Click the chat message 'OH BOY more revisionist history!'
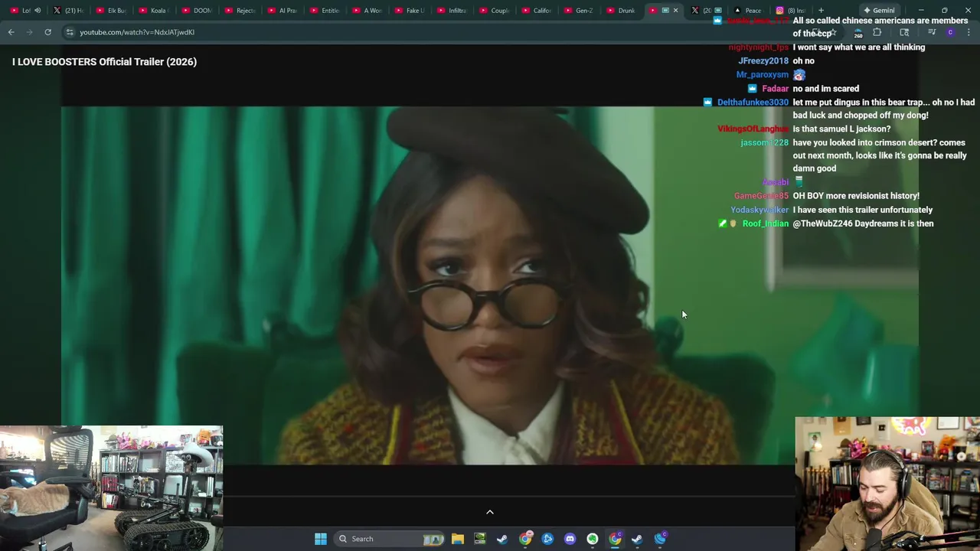Viewport: 980px width, 551px height. [x=856, y=196]
